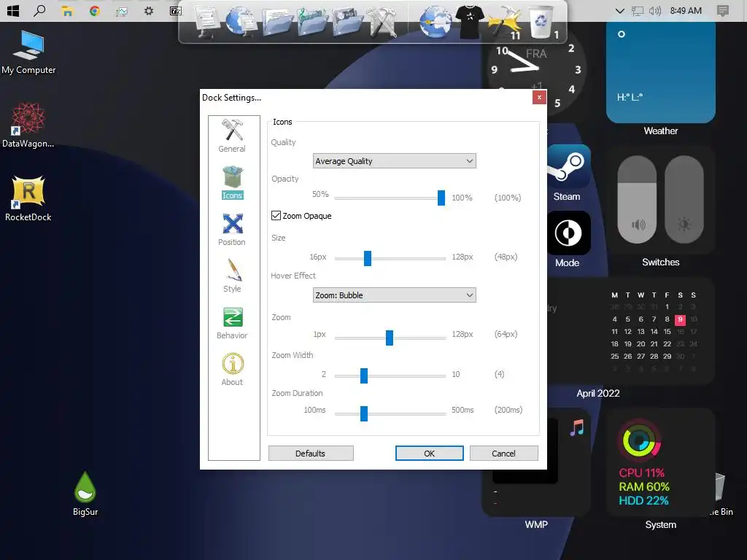Screen dimensions: 747x560
Task: Click the Zoom Width slider handle
Action: click(x=364, y=376)
